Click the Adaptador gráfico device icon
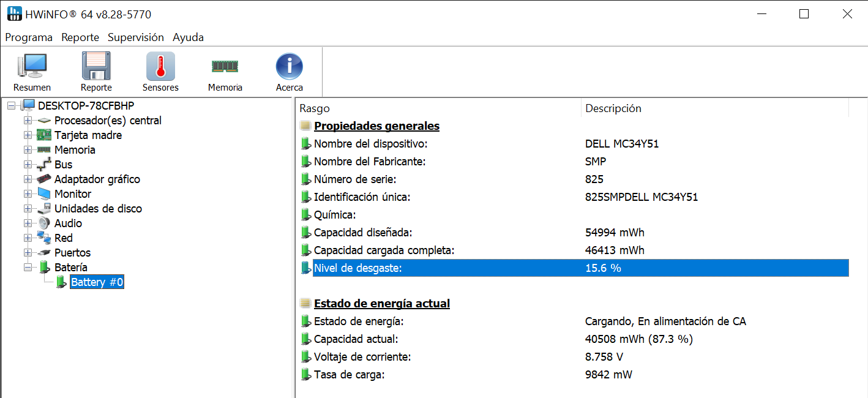Screen dimensions: 868x398 43,179
